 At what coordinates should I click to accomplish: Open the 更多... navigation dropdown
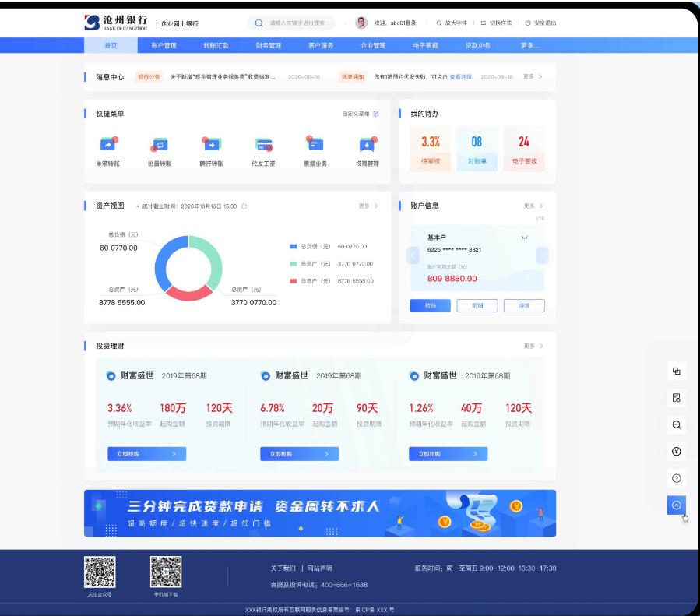529,45
